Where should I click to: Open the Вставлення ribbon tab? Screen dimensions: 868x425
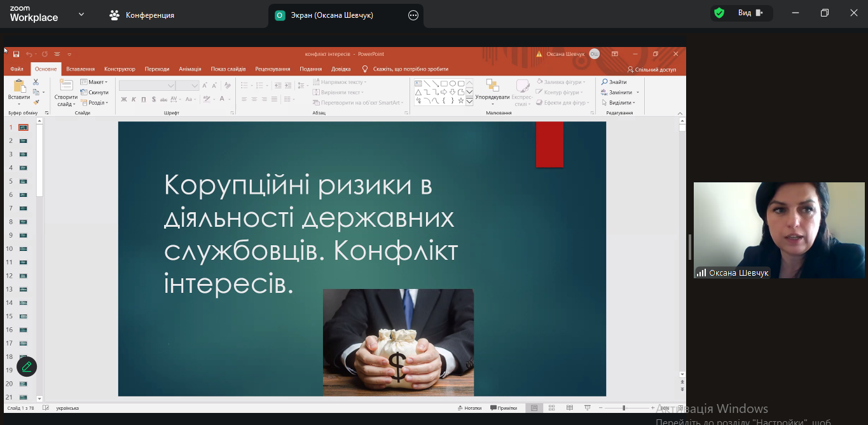(x=80, y=69)
